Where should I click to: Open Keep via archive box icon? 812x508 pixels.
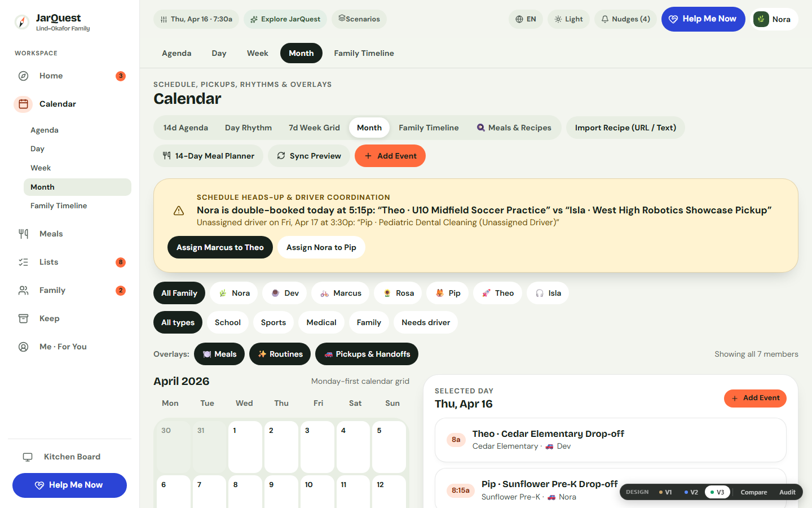point(24,319)
